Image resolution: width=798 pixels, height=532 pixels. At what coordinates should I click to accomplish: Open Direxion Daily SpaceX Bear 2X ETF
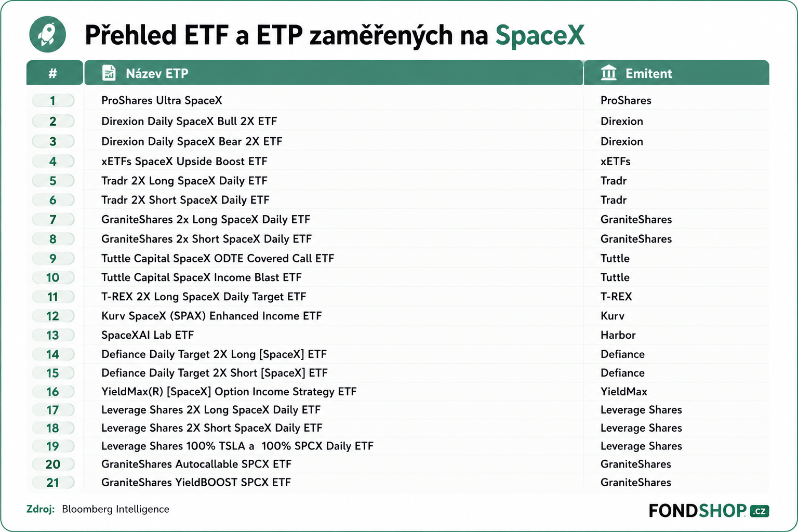192,141
